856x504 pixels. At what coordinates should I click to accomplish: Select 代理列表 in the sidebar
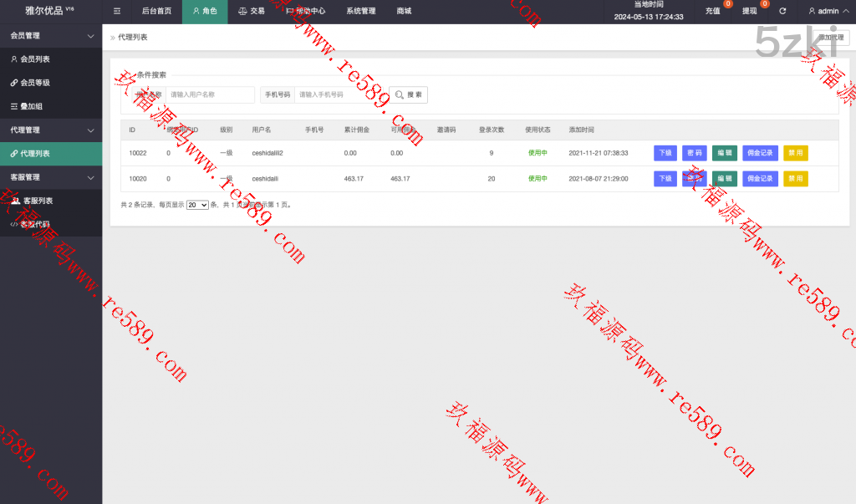tap(35, 154)
